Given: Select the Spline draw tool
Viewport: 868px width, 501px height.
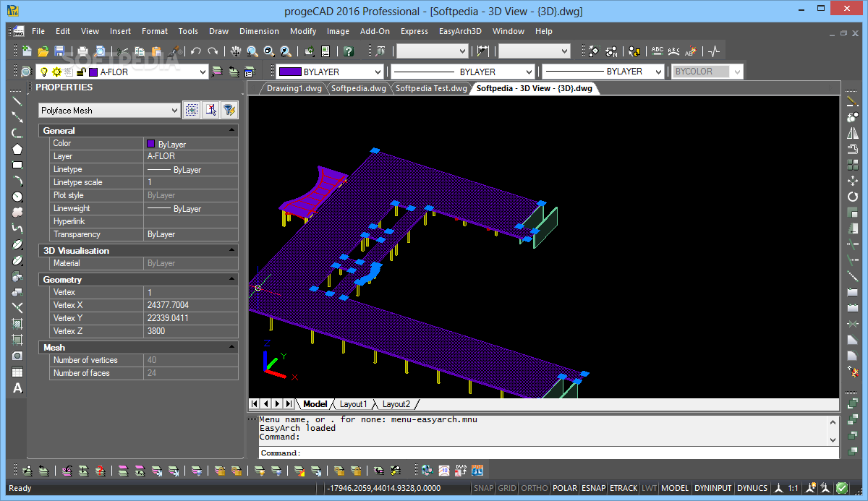Looking at the screenshot, I should coord(17,228).
